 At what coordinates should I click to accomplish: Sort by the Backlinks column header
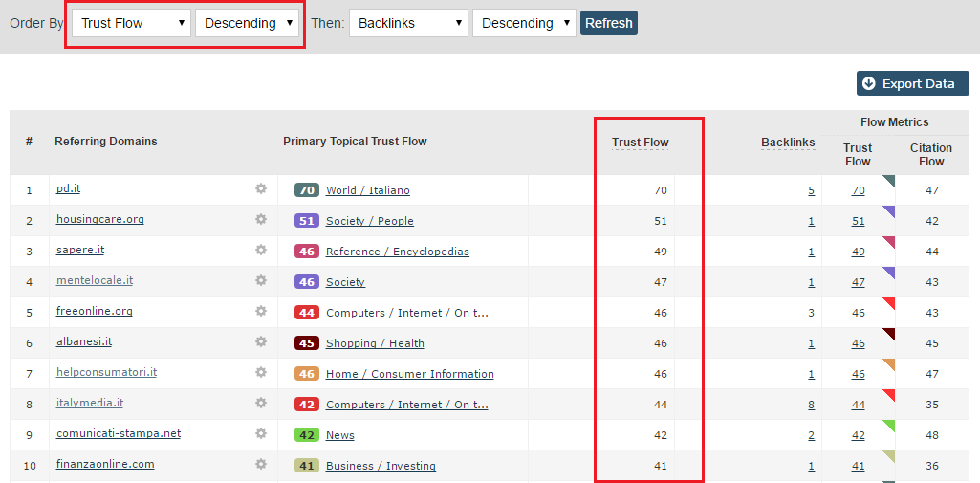click(x=788, y=143)
